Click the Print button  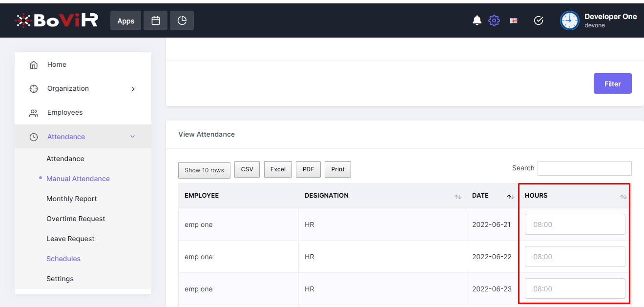pos(338,169)
